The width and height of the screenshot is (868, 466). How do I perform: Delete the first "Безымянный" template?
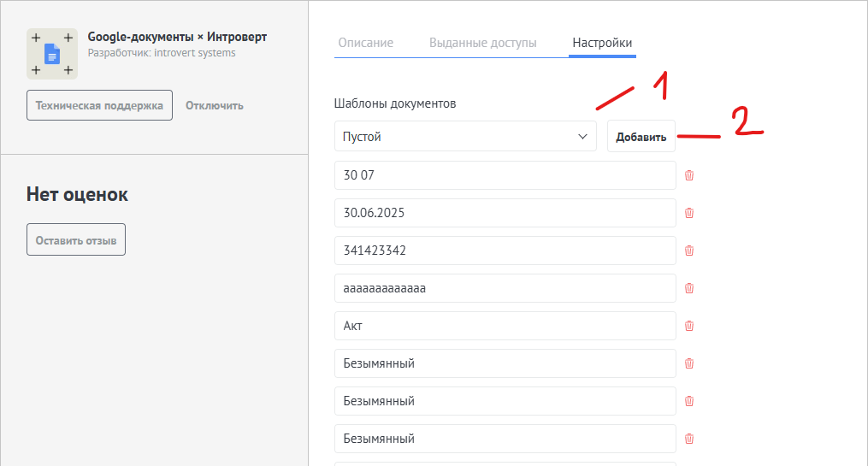689,363
